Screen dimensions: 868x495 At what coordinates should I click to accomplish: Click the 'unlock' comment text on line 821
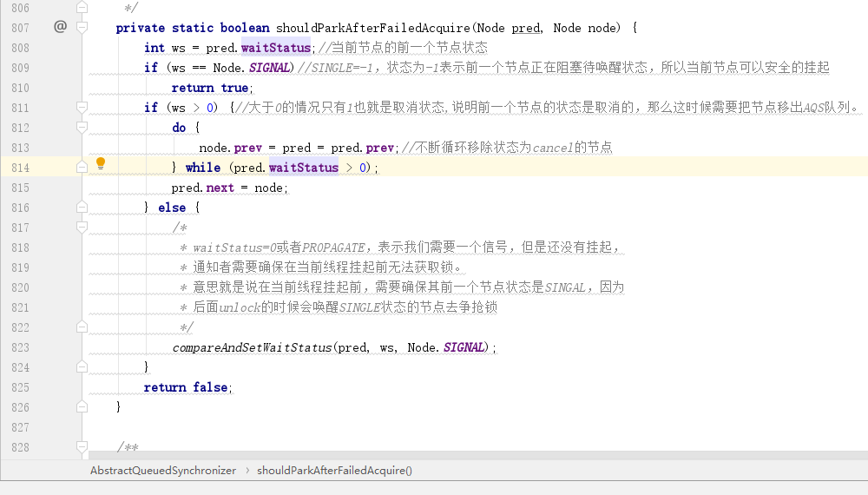[x=240, y=307]
